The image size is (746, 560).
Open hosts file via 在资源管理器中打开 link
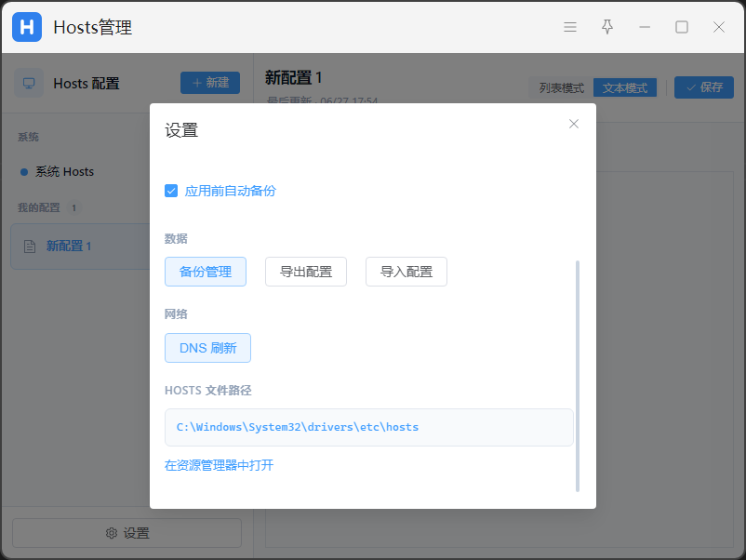(219, 465)
